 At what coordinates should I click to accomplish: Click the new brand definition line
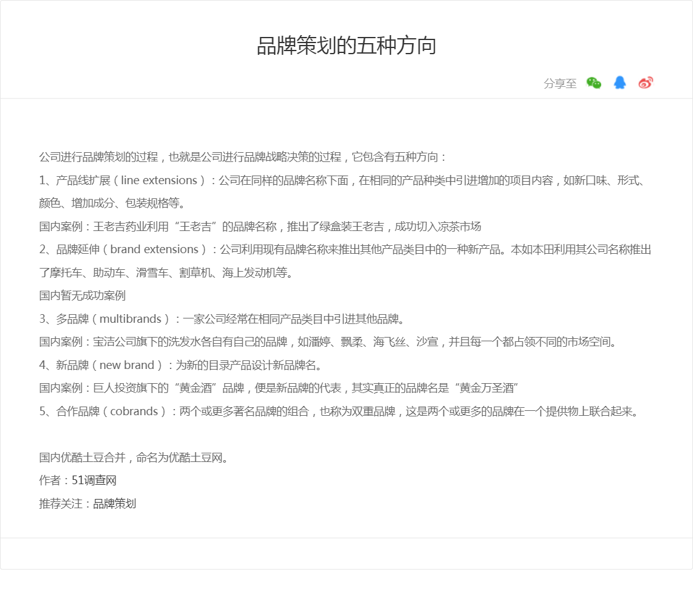(x=180, y=365)
